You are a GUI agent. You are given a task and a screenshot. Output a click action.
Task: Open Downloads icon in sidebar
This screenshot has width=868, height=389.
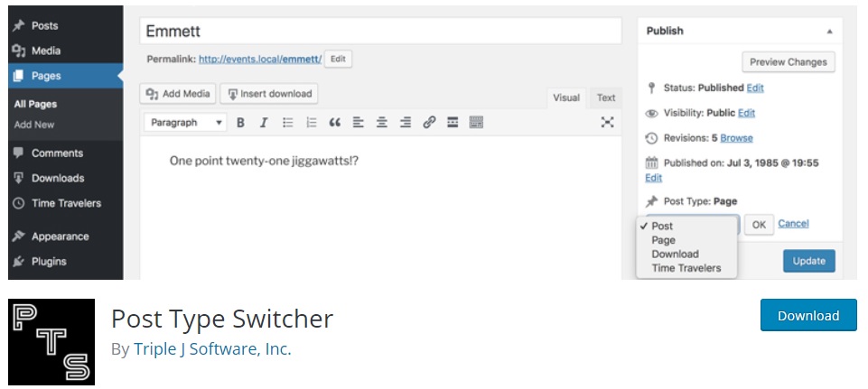19,178
